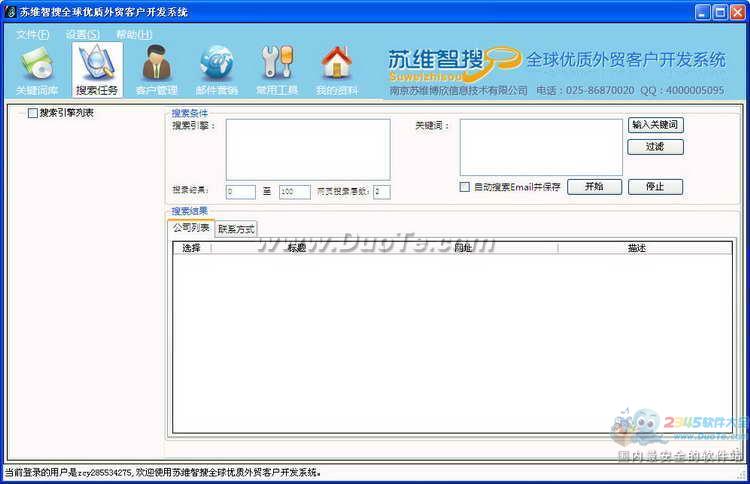Click inside the 搜索引擎 list box
Screen dimensions: 750x484
[x=308, y=150]
